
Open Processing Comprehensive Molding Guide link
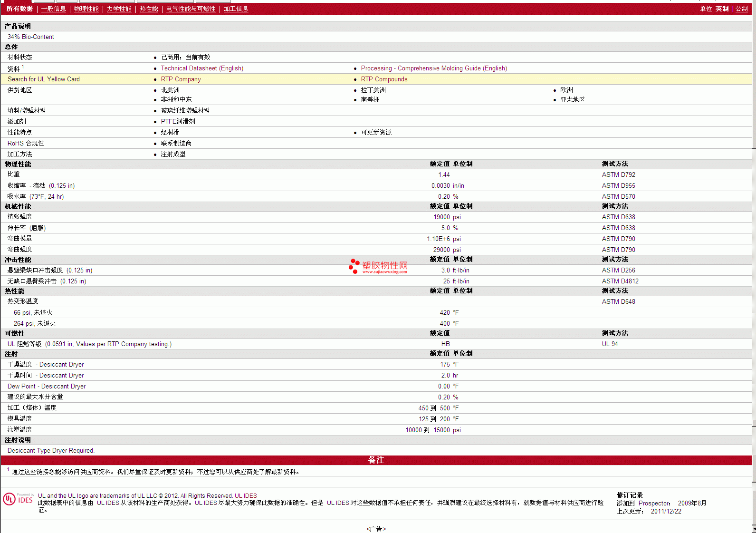(x=434, y=68)
